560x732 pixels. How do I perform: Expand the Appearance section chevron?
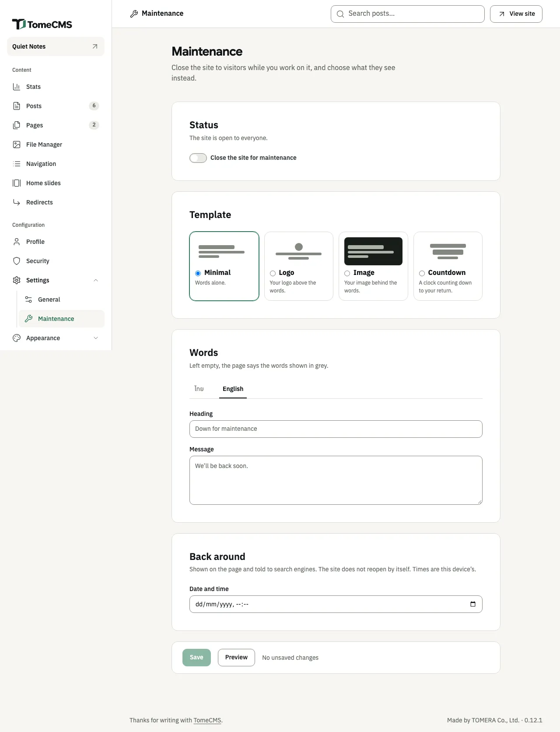click(96, 338)
